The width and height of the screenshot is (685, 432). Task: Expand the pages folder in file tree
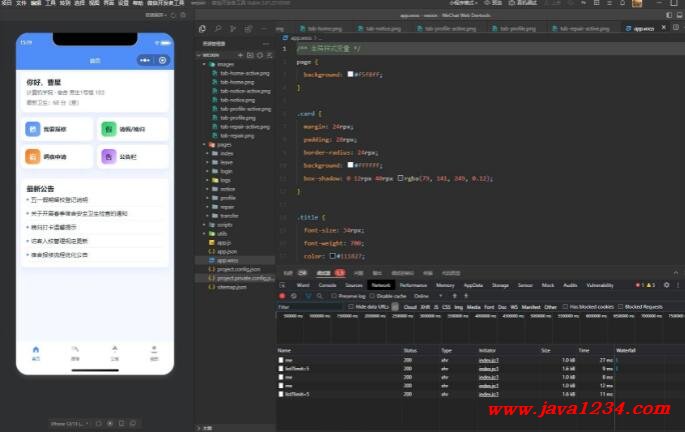click(x=204, y=144)
